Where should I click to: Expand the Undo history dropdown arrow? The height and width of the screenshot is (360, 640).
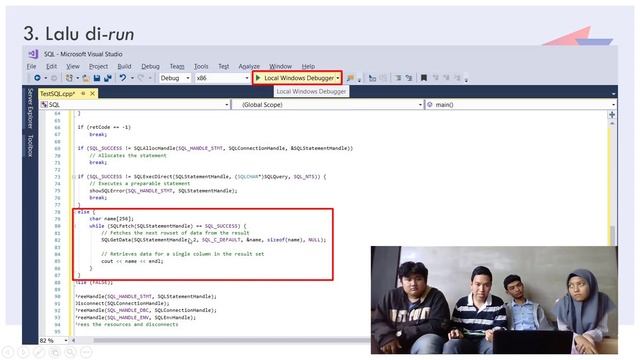pyautogui.click(x=132, y=78)
